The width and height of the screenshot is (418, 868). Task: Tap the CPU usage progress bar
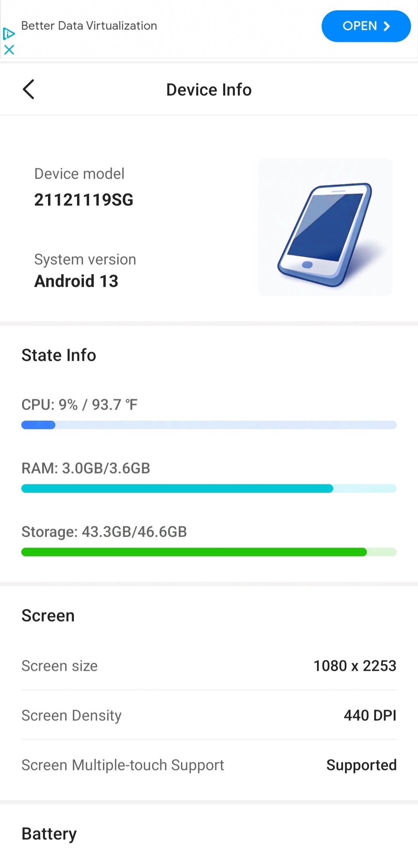209,425
